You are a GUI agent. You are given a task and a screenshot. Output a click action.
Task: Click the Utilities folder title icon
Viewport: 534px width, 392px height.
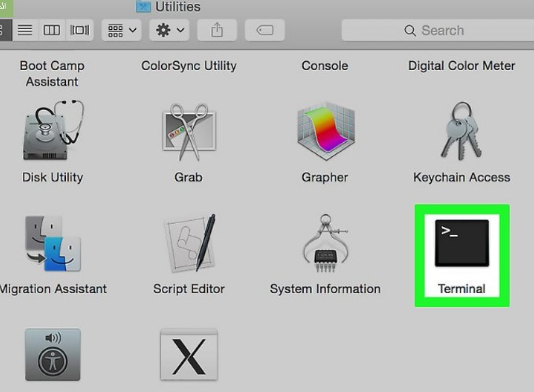click(x=144, y=6)
